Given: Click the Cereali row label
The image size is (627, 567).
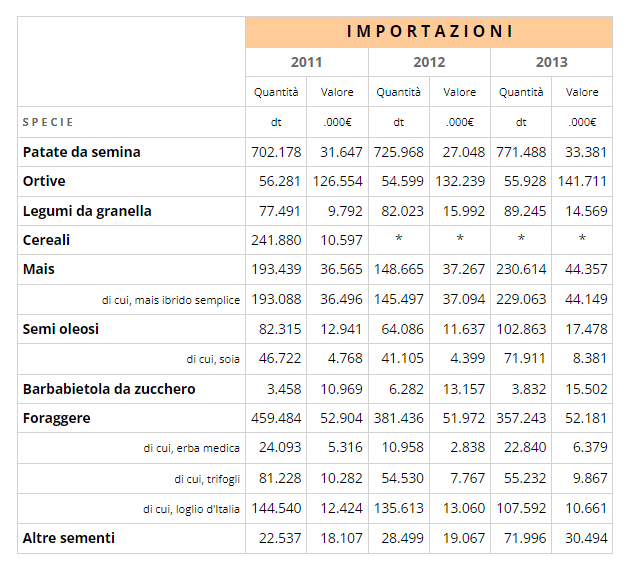Looking at the screenshot, I should (x=47, y=240).
